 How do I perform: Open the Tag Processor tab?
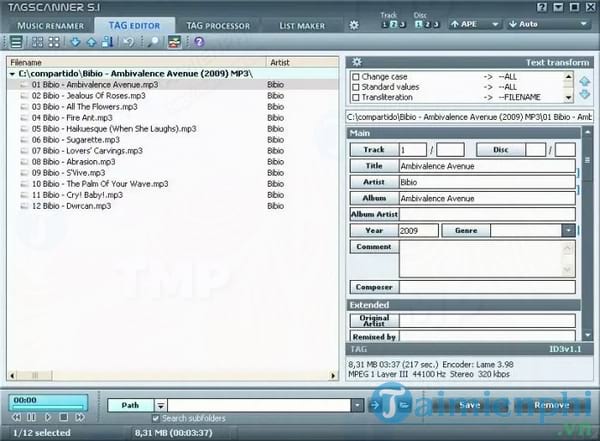(218, 26)
